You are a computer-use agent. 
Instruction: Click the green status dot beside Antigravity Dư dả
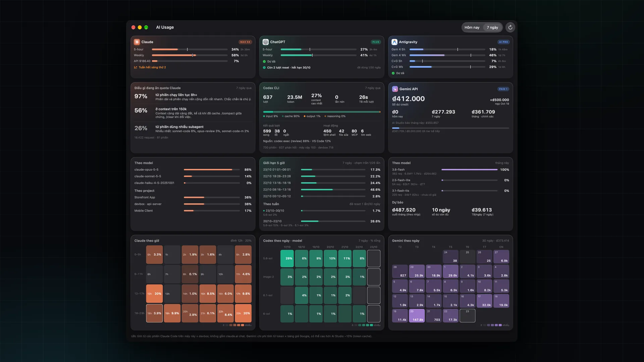[x=393, y=73]
